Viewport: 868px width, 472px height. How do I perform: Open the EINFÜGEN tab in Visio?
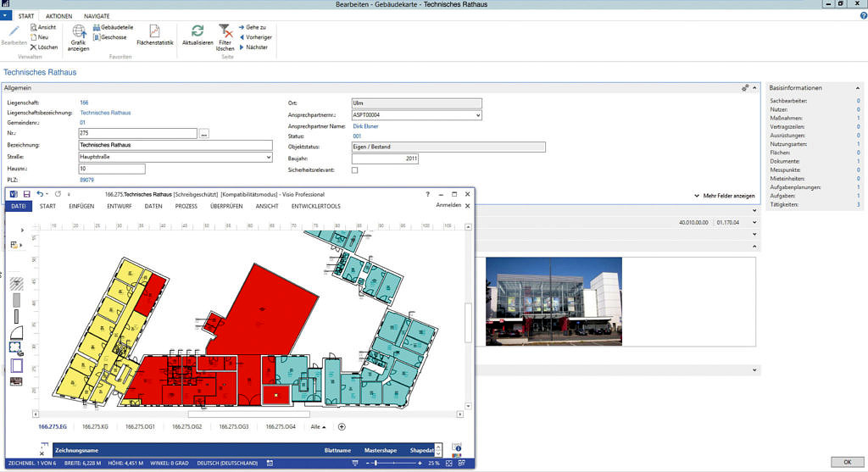pyautogui.click(x=81, y=206)
